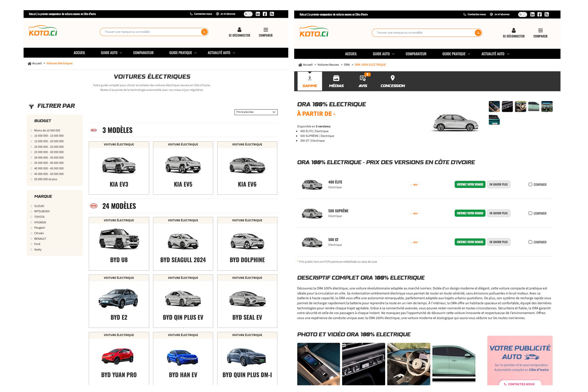Open Comparer sliders icon on left page

266,29
